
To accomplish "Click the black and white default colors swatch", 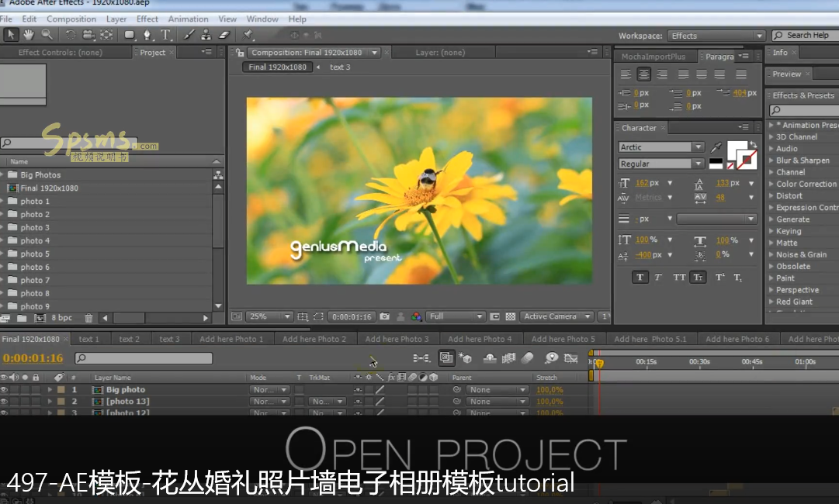I will tap(716, 164).
